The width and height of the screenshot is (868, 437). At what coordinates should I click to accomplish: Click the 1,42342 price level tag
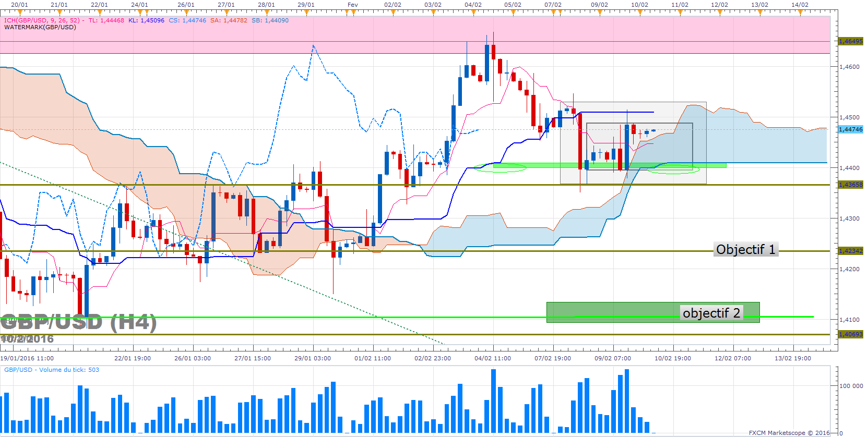850,251
